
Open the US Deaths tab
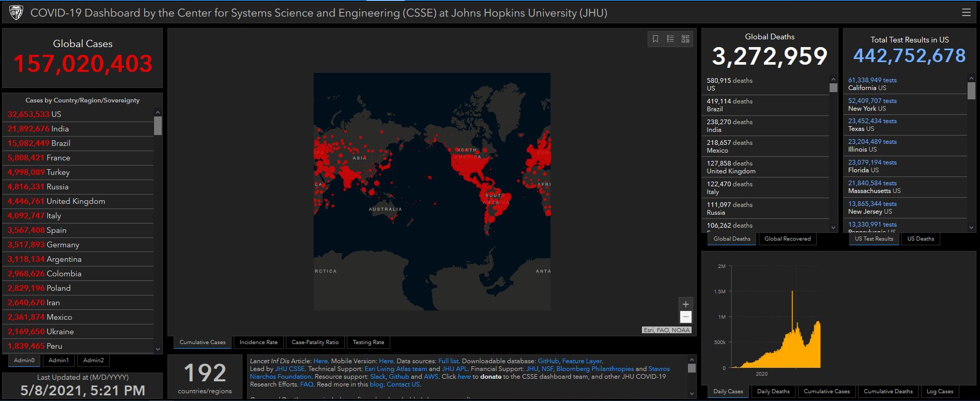pyautogui.click(x=921, y=239)
